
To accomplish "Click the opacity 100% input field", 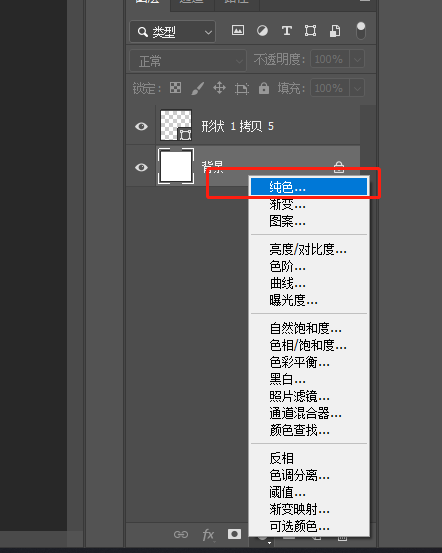I will (x=330, y=59).
